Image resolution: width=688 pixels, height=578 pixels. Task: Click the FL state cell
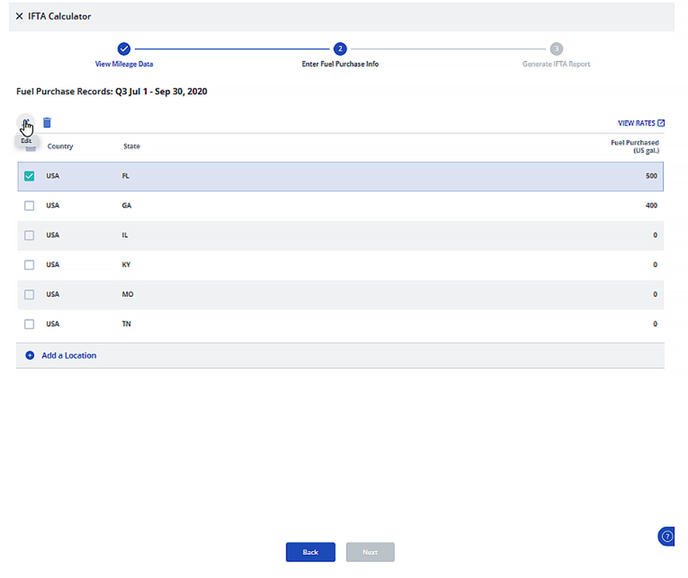[x=125, y=176]
